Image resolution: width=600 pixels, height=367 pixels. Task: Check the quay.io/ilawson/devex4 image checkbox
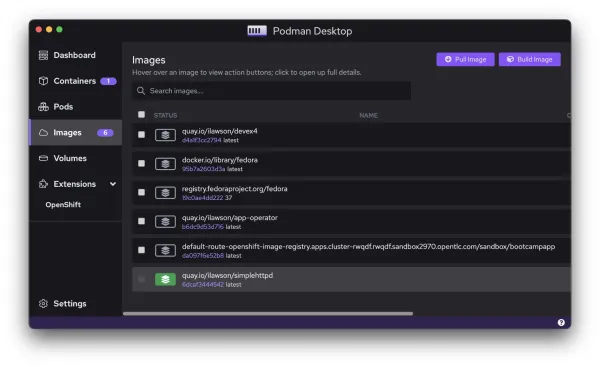point(142,135)
